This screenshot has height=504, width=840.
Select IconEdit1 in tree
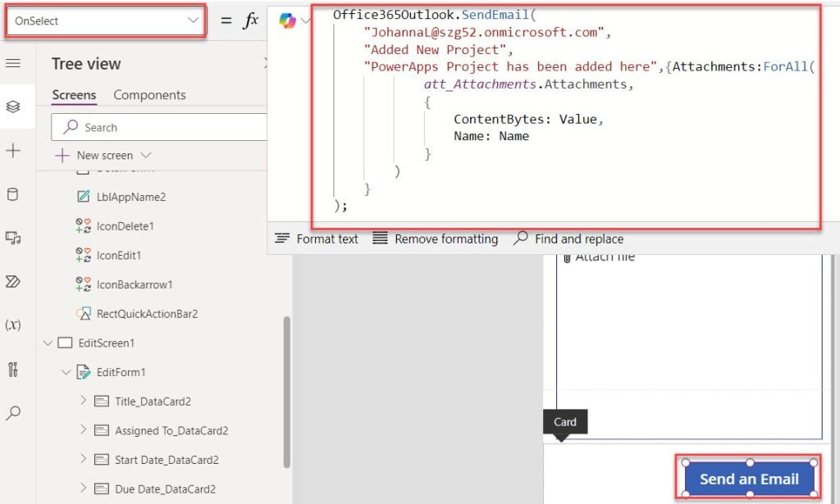tap(119, 256)
